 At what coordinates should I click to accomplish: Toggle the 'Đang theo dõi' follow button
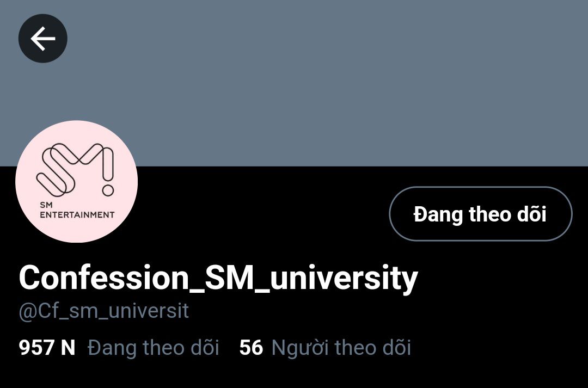click(x=481, y=214)
